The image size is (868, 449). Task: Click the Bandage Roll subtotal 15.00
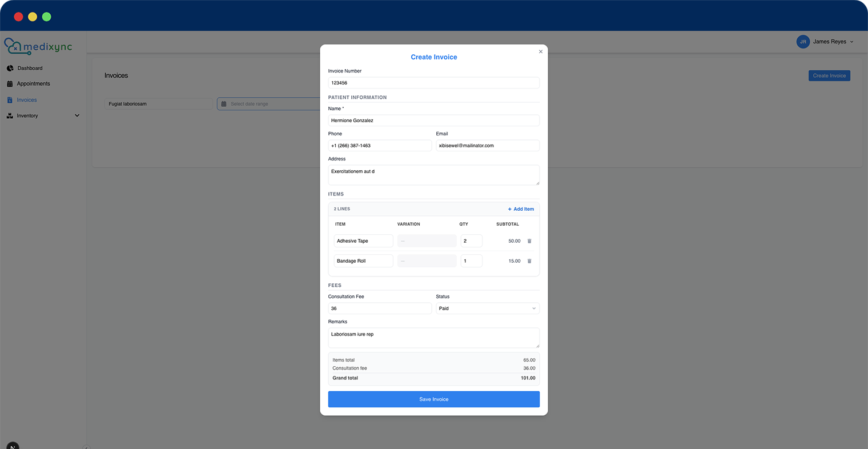515,261
